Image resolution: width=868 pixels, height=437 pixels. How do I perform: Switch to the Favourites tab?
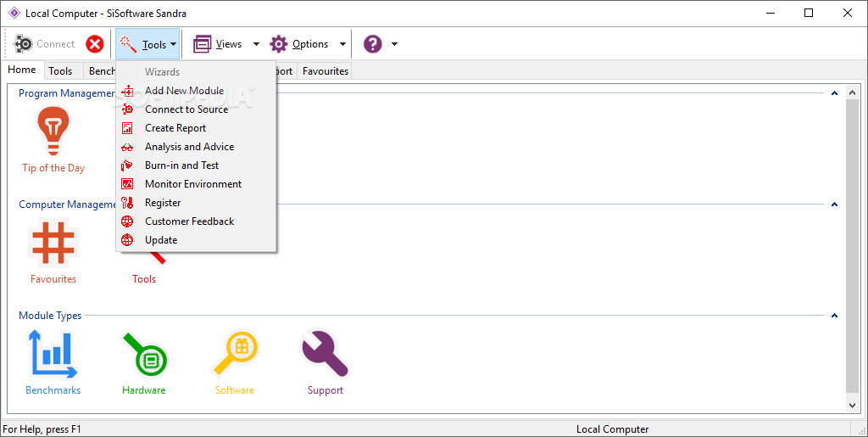click(x=325, y=71)
